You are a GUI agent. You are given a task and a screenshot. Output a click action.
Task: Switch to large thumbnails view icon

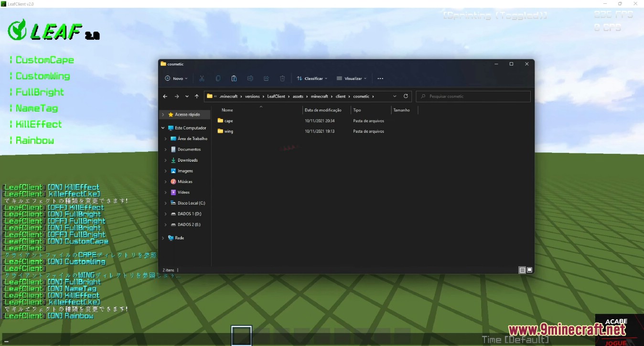click(x=529, y=270)
